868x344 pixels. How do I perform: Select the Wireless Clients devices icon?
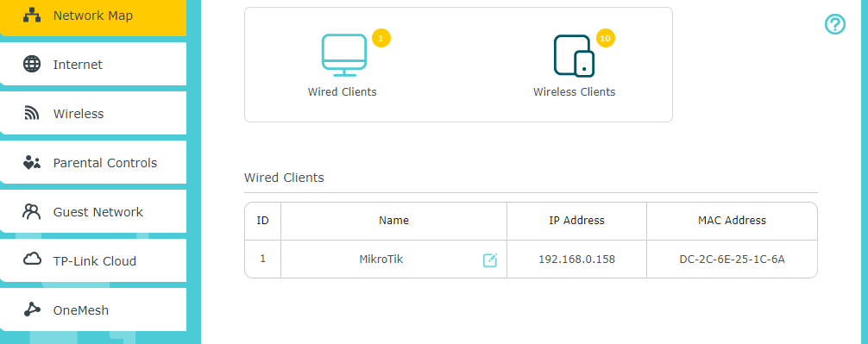574,55
